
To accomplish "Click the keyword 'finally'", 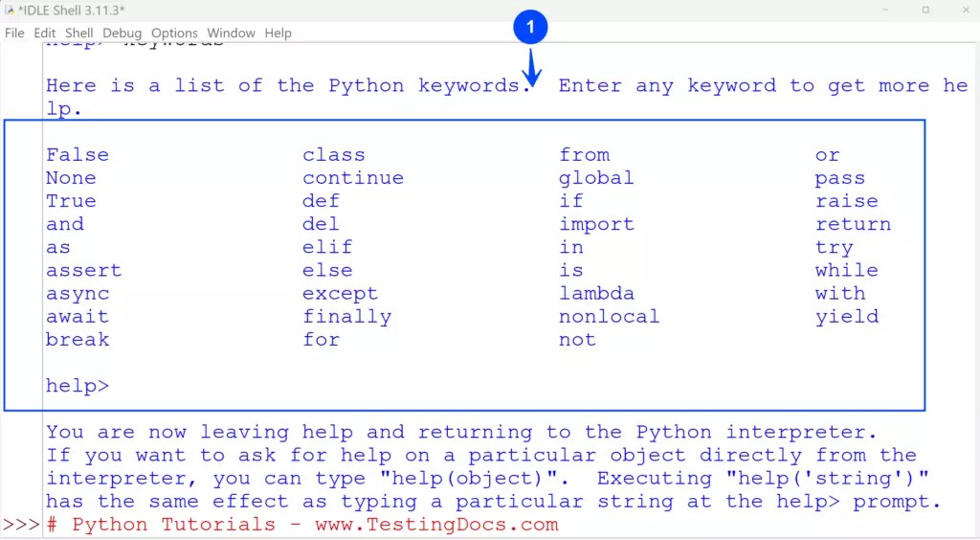I will coord(346,317).
